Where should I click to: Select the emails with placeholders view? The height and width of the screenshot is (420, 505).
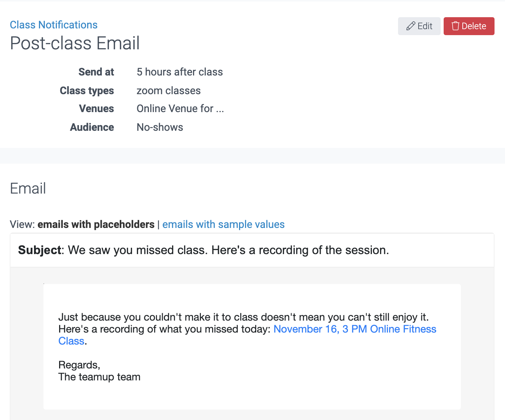96,224
